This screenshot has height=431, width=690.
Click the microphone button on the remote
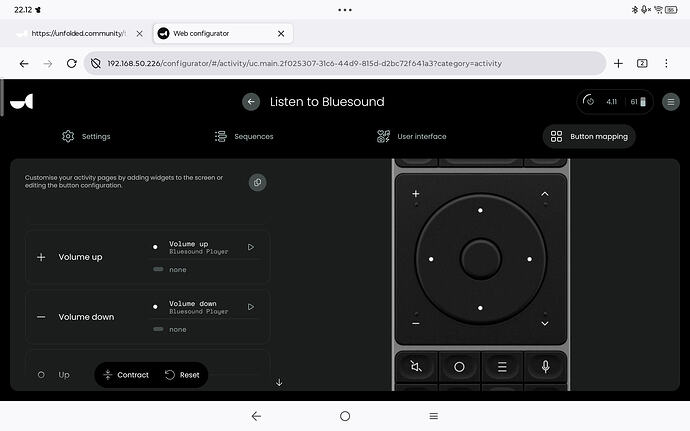click(x=545, y=366)
